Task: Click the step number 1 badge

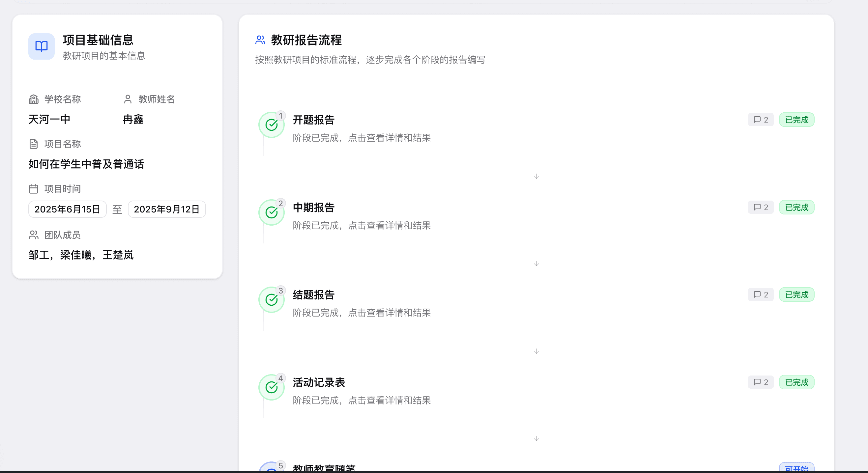Action: pyautogui.click(x=281, y=116)
